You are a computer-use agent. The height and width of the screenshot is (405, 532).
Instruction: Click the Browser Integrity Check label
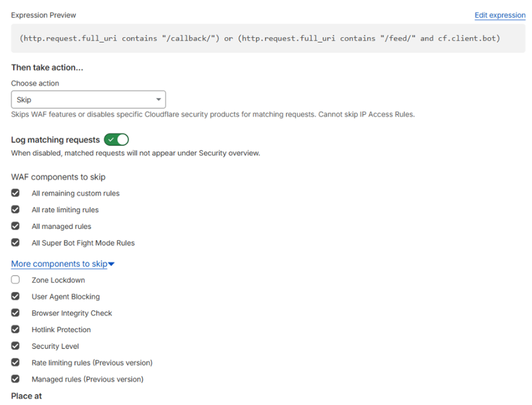point(71,313)
